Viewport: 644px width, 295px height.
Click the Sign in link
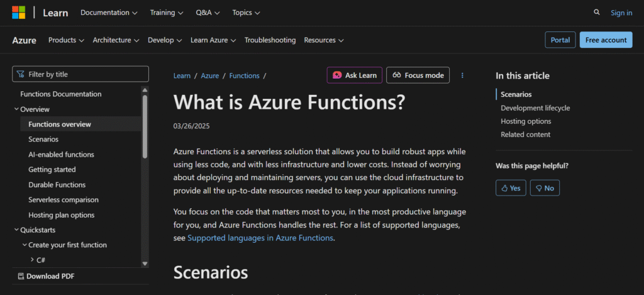pyautogui.click(x=621, y=13)
